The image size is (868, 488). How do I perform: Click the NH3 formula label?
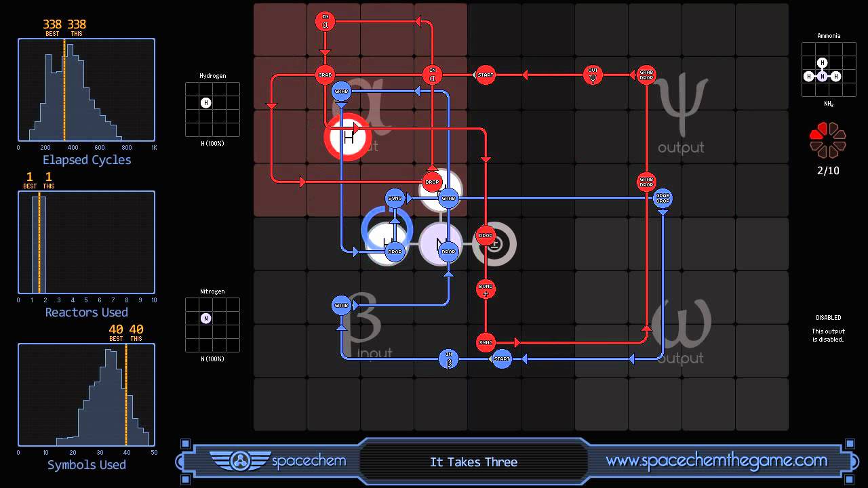tap(829, 104)
